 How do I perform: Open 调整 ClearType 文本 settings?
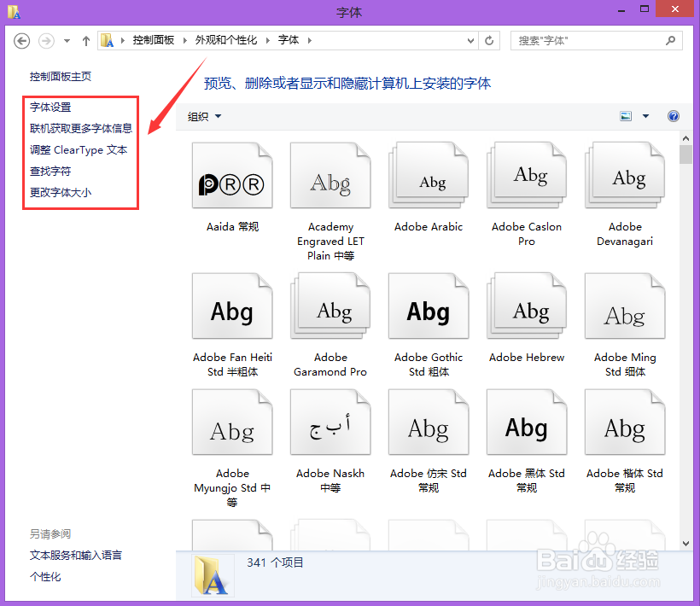[79, 149]
